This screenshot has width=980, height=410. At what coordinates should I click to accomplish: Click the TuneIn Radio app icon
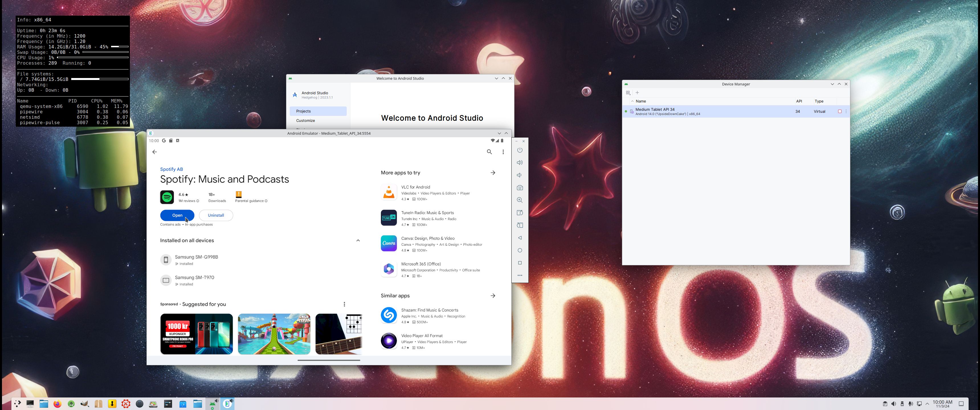pos(389,218)
